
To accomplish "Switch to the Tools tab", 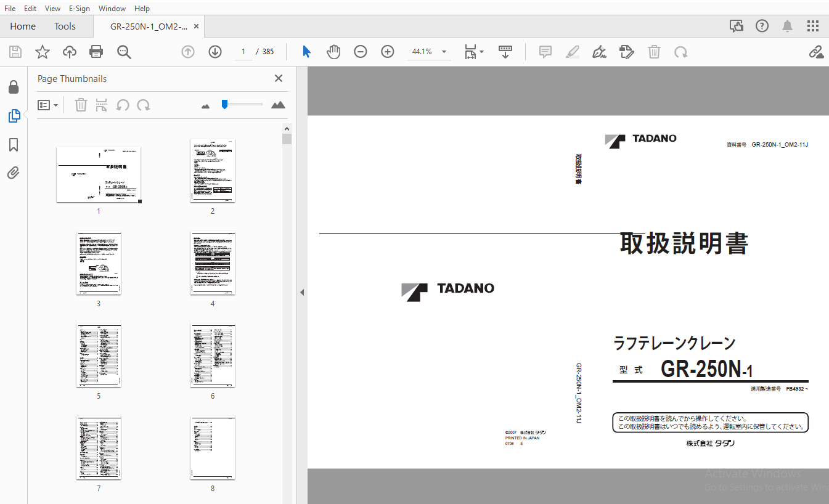I will click(x=65, y=26).
